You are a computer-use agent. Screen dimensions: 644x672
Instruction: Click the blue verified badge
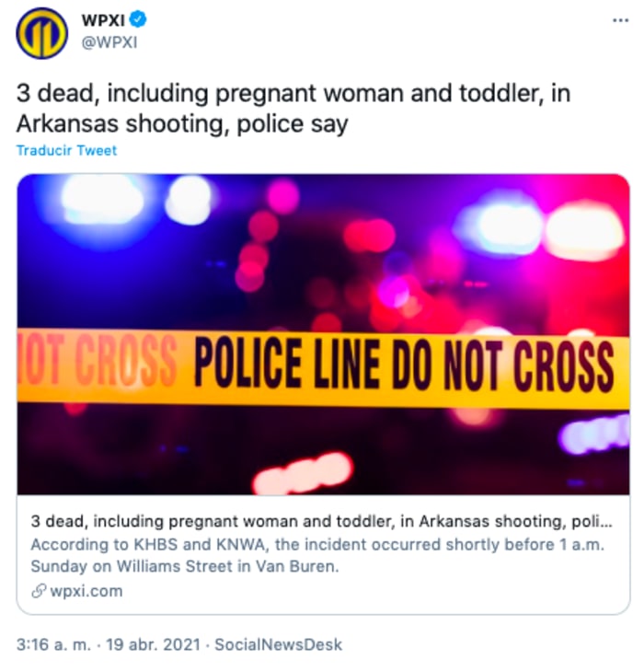click(138, 19)
